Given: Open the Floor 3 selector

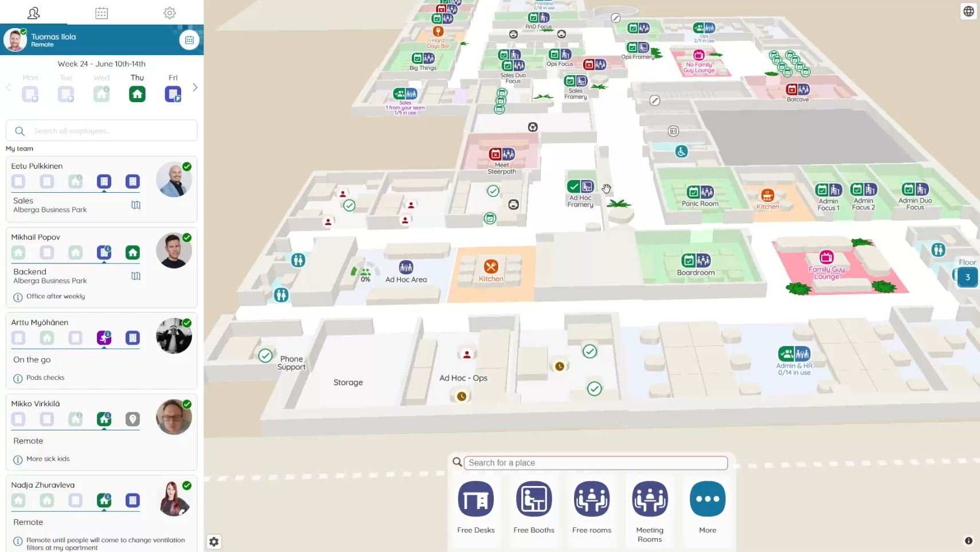Looking at the screenshot, I should click(x=967, y=277).
